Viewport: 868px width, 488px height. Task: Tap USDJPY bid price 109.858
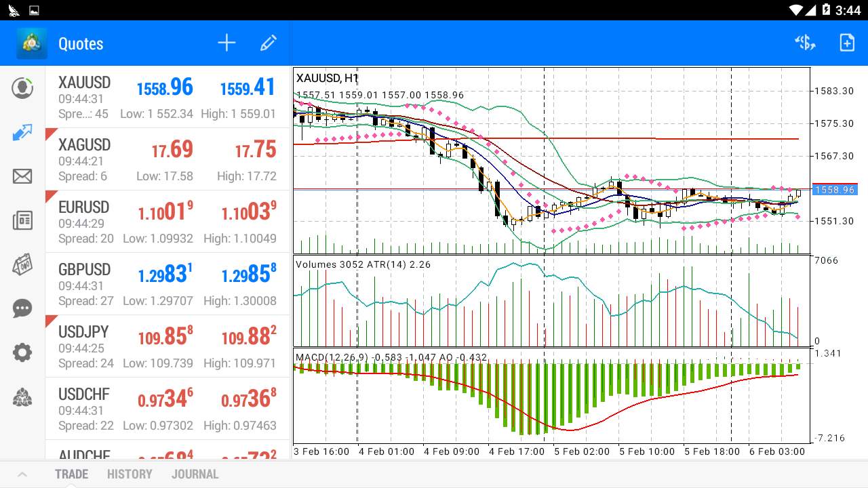(x=165, y=336)
